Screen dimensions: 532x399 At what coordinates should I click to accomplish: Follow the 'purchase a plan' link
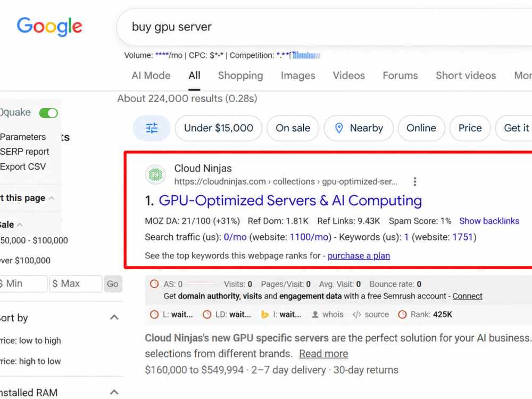pos(359,255)
